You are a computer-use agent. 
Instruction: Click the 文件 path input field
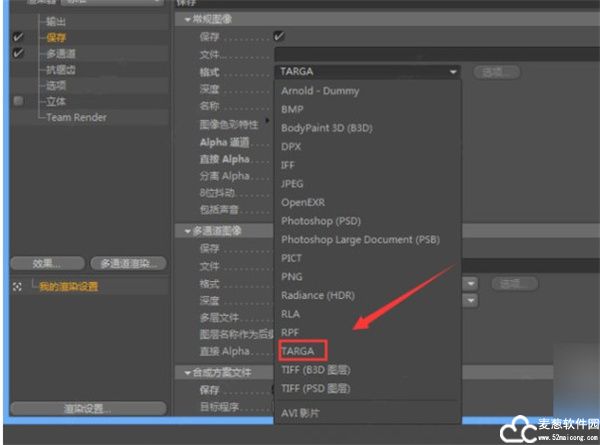tap(368, 54)
